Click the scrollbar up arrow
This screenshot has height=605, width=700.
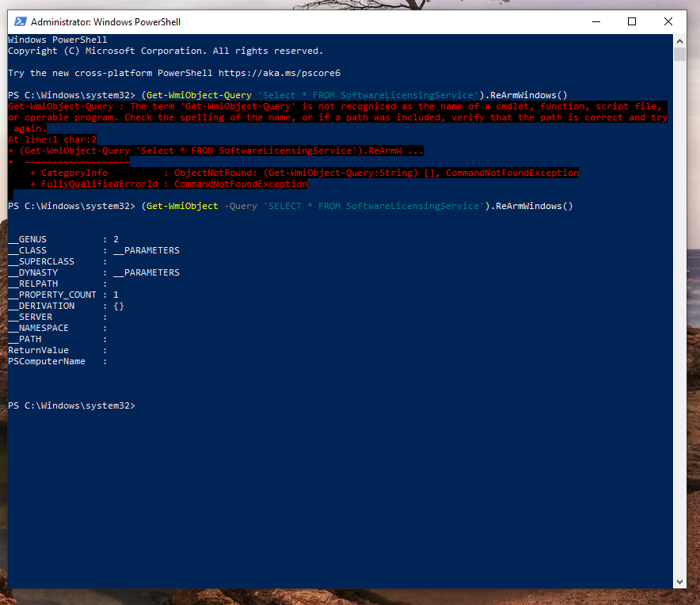pos(679,41)
